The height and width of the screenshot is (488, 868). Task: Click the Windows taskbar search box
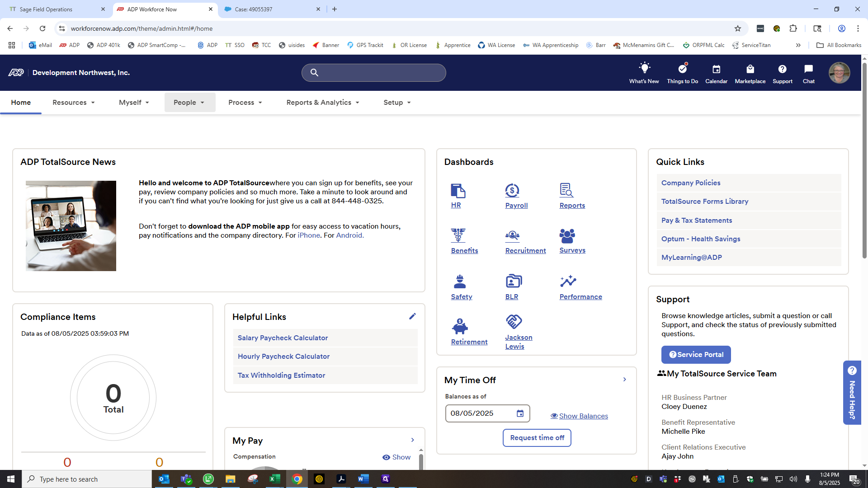click(x=87, y=479)
